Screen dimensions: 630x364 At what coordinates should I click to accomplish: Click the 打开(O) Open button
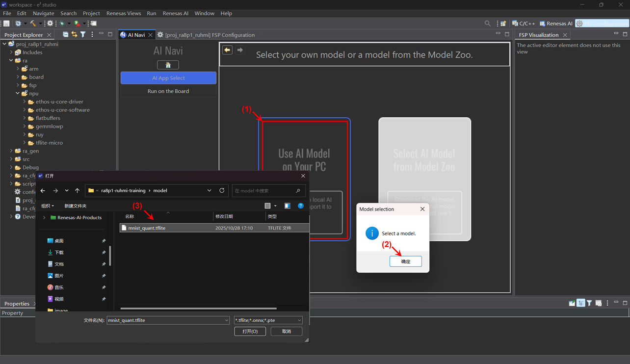tap(250, 331)
